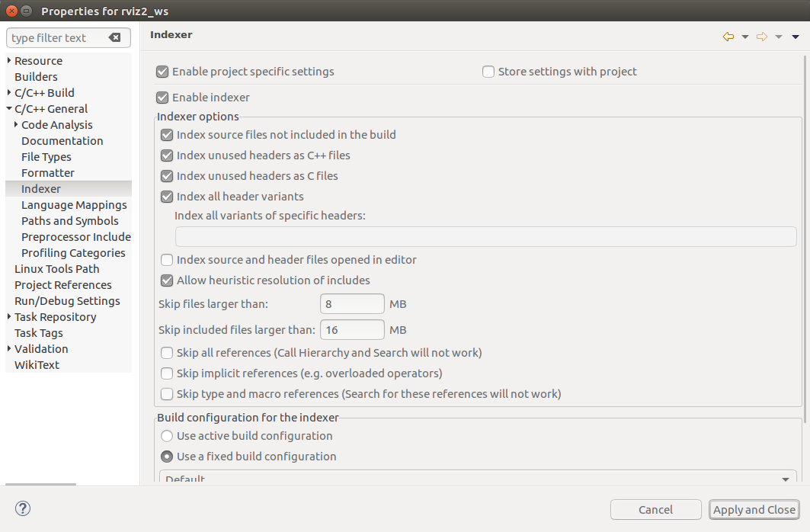Check Store settings with project
The height and width of the screenshot is (532, 810).
pos(488,72)
